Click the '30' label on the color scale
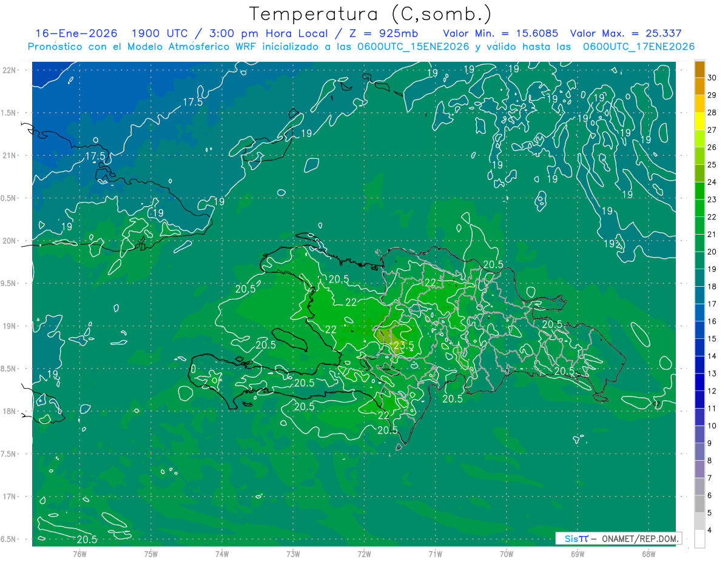This screenshot has height=562, width=728. (x=712, y=78)
